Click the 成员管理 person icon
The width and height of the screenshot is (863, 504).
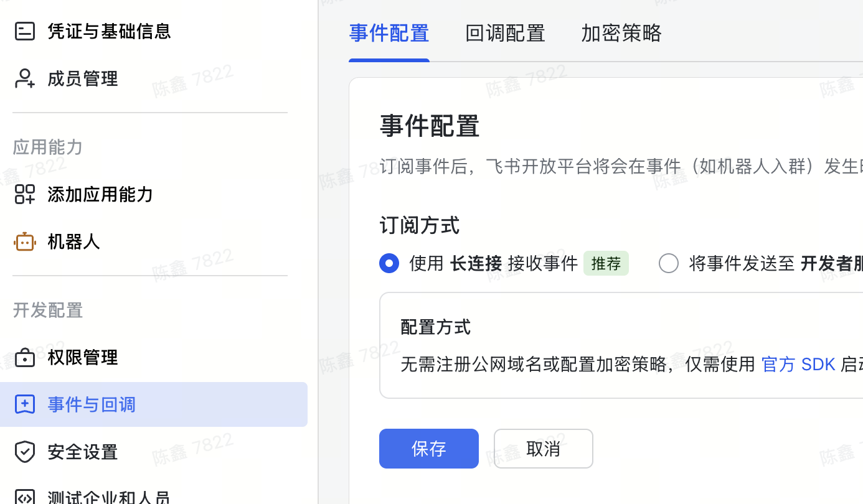point(25,78)
